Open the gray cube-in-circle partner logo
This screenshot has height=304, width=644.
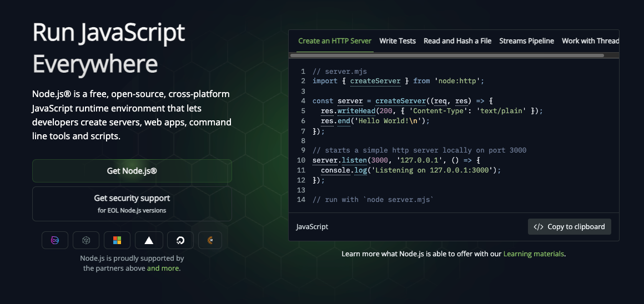point(86,240)
